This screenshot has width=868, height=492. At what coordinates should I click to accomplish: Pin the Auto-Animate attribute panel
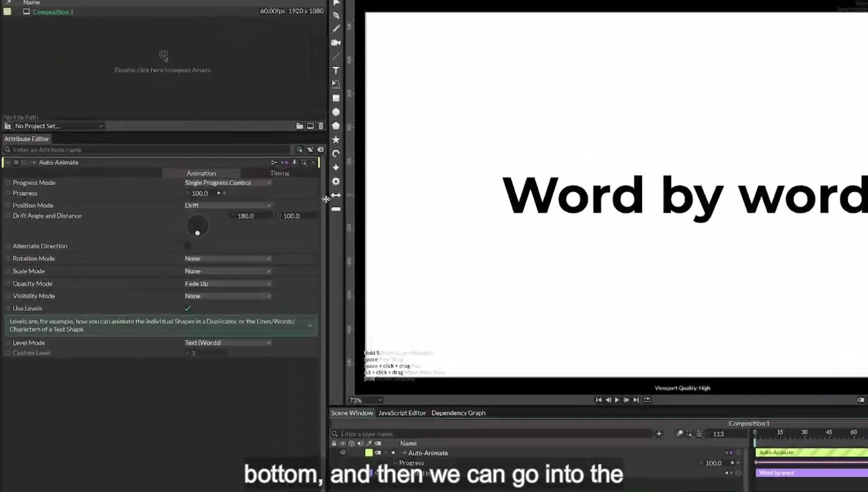click(294, 162)
